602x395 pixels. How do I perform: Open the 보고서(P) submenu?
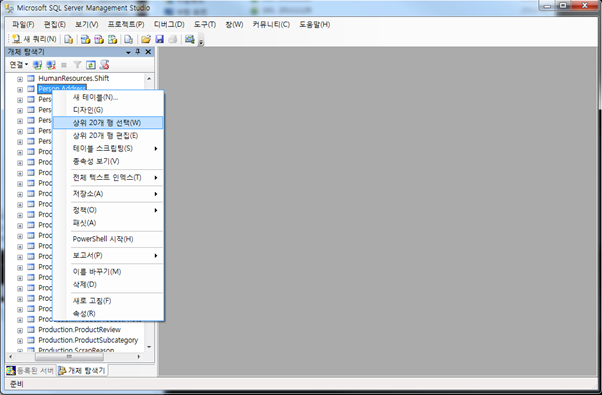click(108, 255)
